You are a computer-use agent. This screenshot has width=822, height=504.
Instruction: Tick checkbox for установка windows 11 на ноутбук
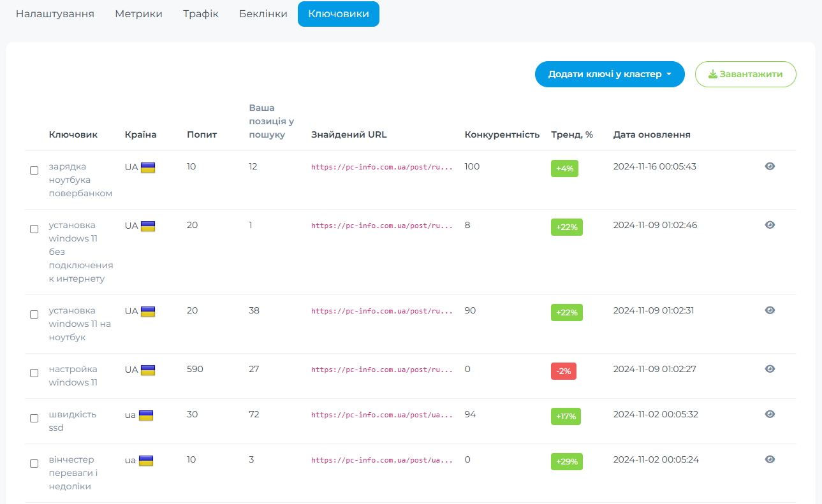34,314
